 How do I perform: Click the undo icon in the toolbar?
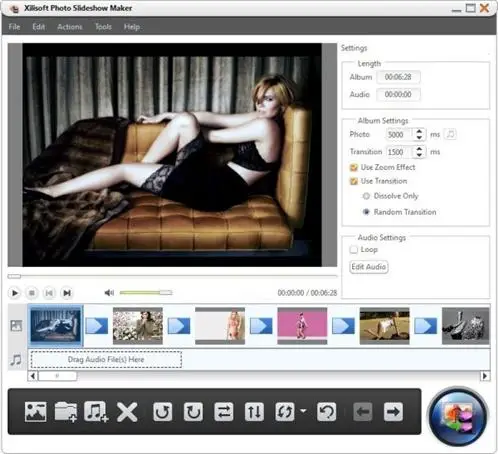click(x=326, y=412)
